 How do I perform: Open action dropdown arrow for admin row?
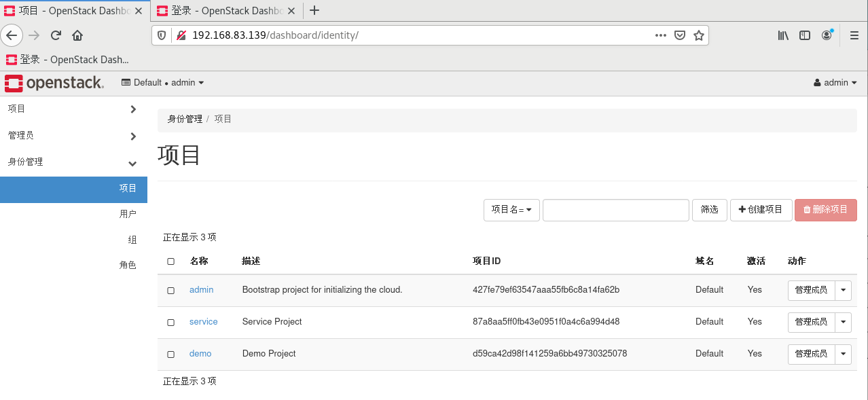click(x=843, y=290)
